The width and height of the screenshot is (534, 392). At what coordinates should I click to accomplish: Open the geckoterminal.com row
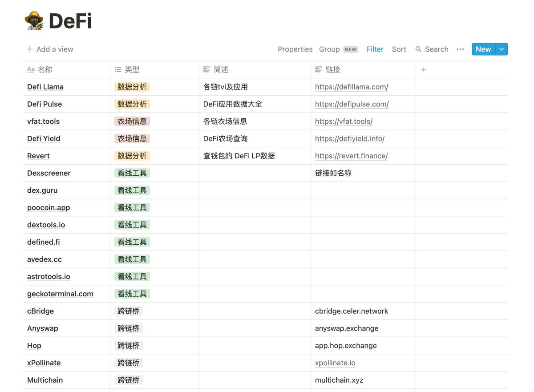point(60,294)
